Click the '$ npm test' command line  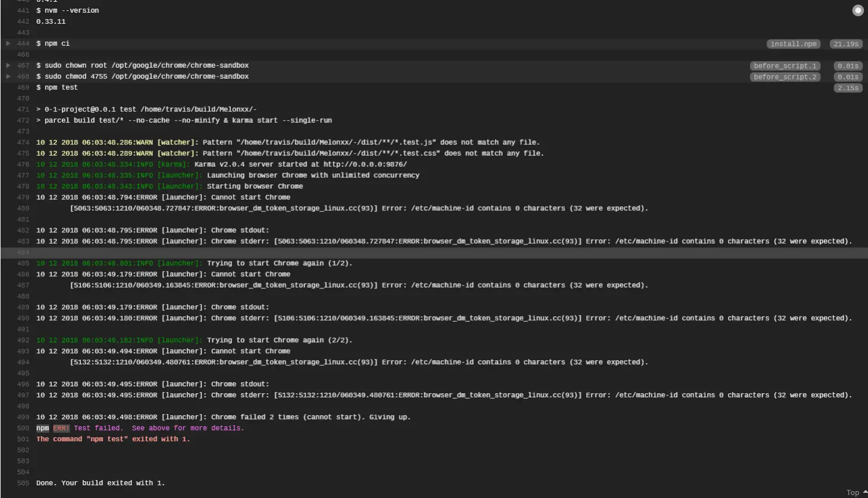pyautogui.click(x=57, y=87)
